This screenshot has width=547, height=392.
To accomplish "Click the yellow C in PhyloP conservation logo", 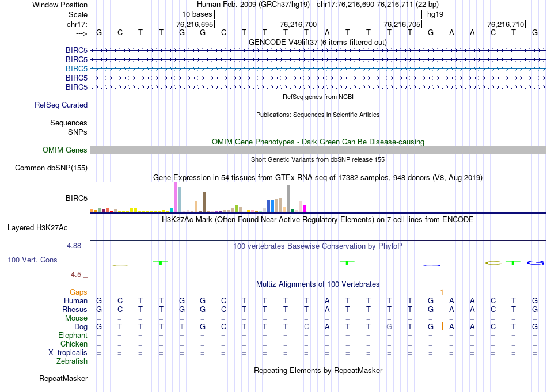I will point(493,263).
